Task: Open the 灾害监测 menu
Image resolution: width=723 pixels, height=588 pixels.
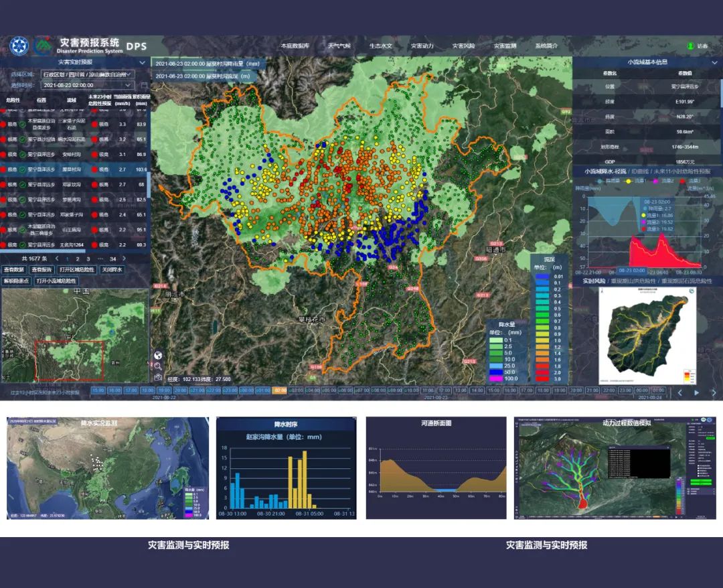Action: coord(505,46)
